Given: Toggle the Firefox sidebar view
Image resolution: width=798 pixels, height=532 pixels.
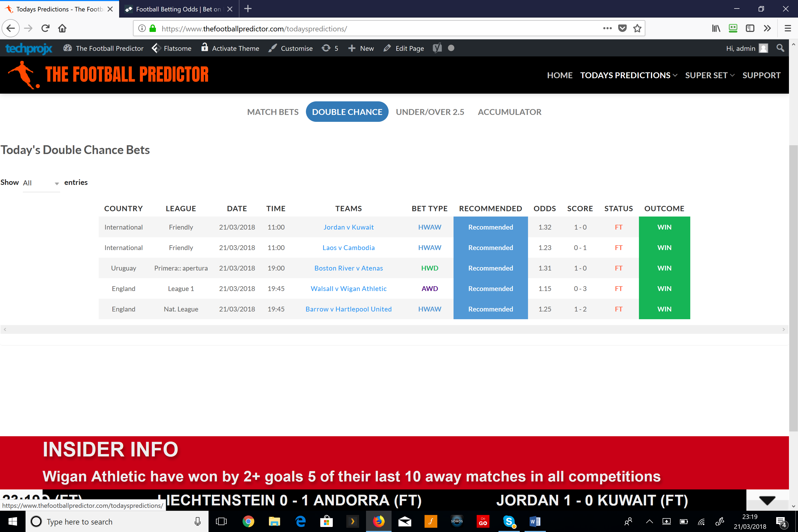Looking at the screenshot, I should click(750, 28).
